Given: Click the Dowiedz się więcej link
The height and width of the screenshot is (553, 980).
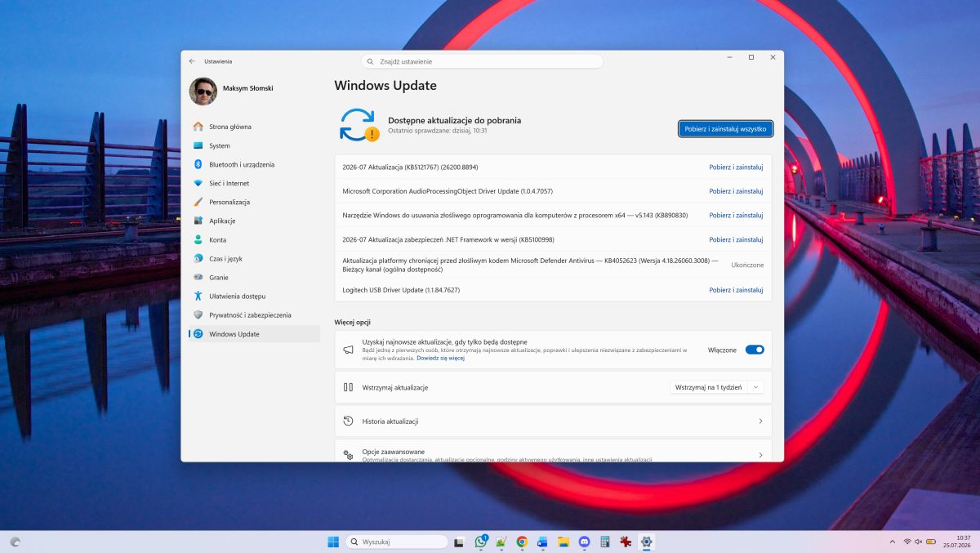Looking at the screenshot, I should click(x=440, y=358).
